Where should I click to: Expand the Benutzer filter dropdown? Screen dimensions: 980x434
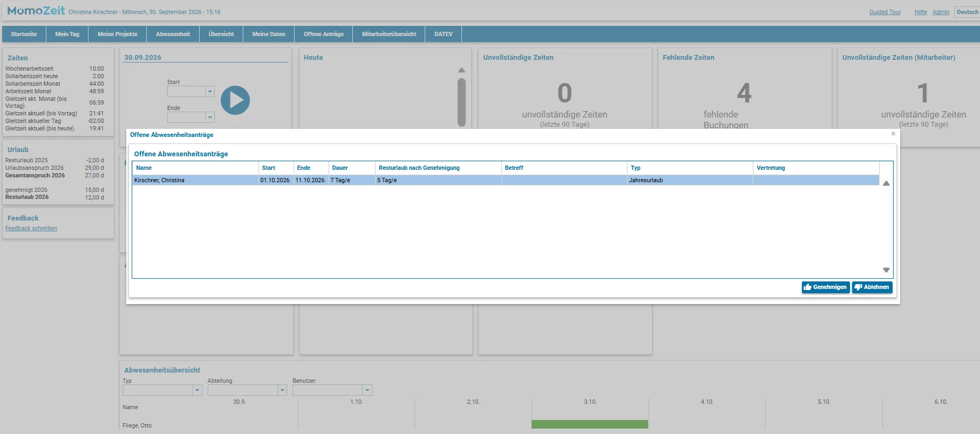pyautogui.click(x=367, y=390)
